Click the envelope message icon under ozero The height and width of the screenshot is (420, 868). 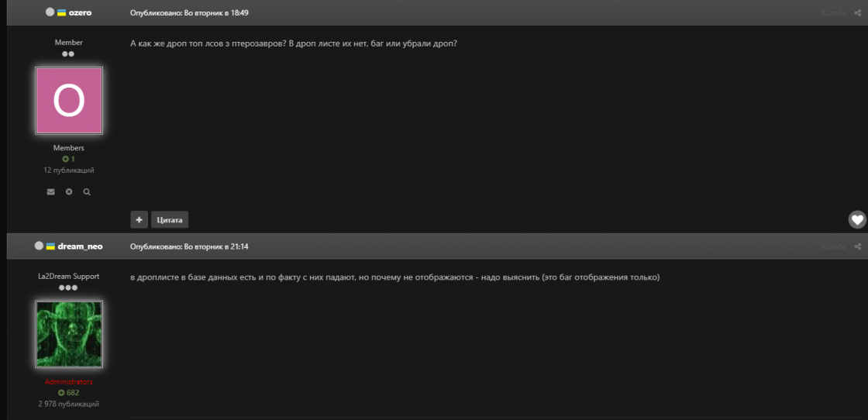(51, 191)
